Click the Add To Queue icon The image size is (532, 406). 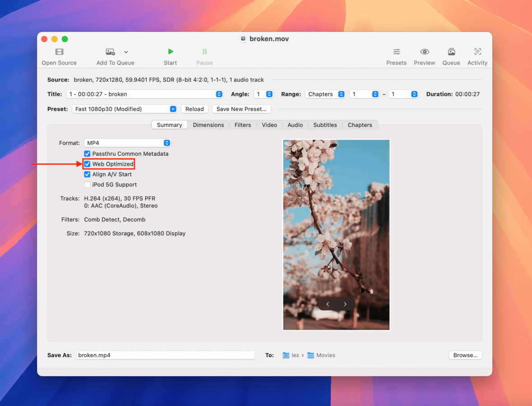point(110,52)
